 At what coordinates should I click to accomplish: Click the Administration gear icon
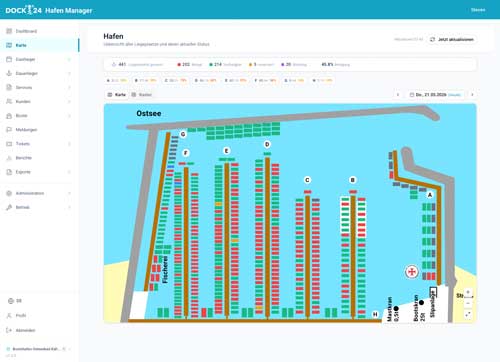[9, 193]
